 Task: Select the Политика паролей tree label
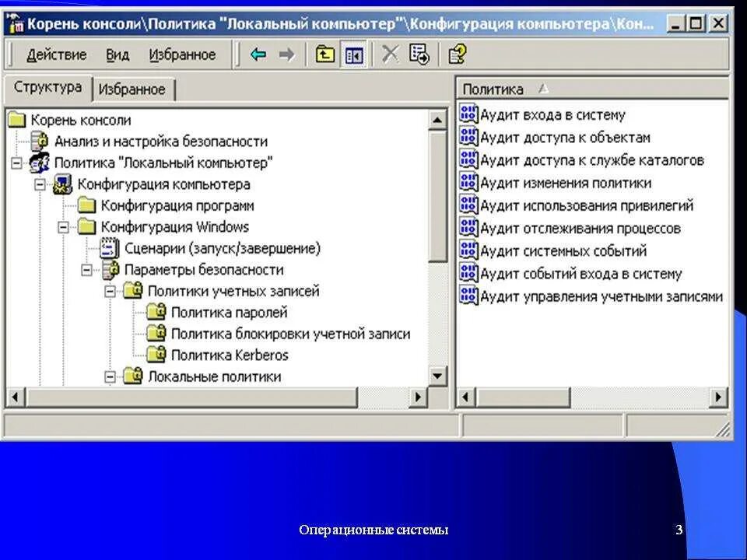click(229, 313)
